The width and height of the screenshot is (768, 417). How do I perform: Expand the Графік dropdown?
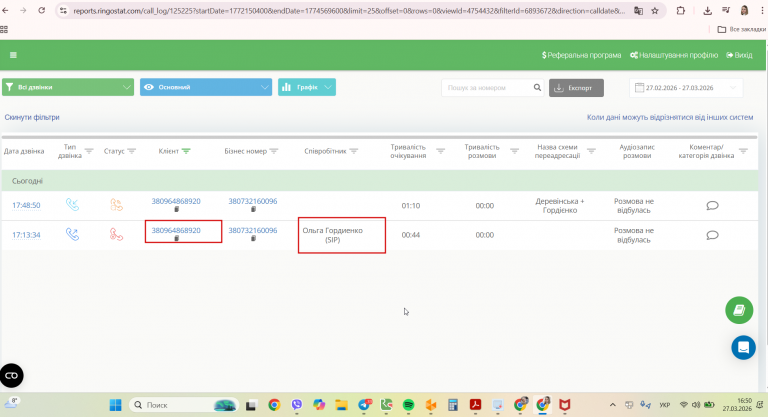307,87
